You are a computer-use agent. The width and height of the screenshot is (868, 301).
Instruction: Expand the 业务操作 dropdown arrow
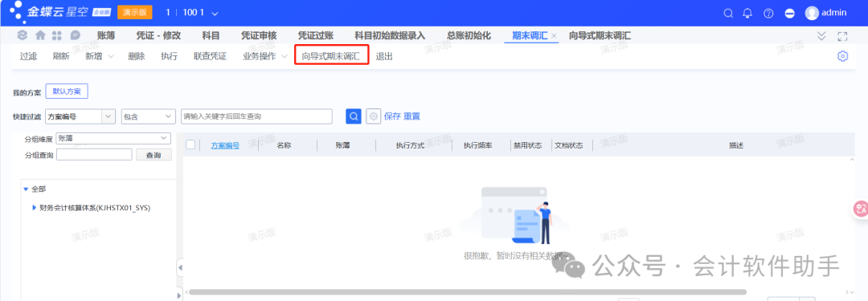coord(284,56)
